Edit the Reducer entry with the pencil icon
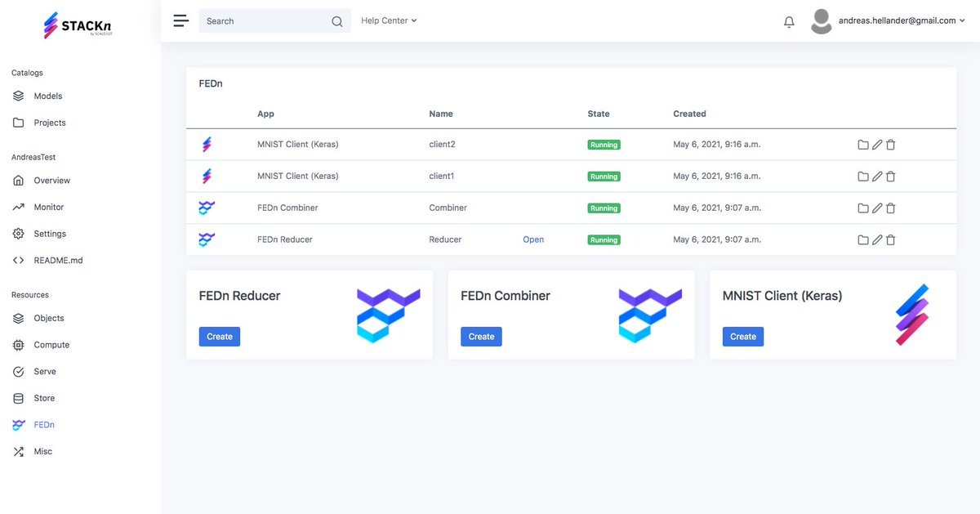 (x=877, y=239)
